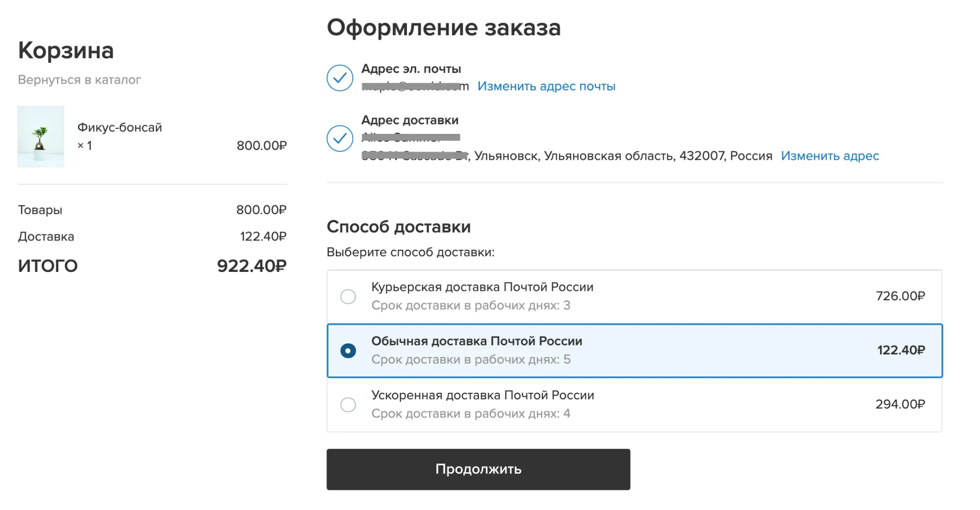Click the Корзина heading
Viewport: 980px width, 510px height.
pos(66,50)
